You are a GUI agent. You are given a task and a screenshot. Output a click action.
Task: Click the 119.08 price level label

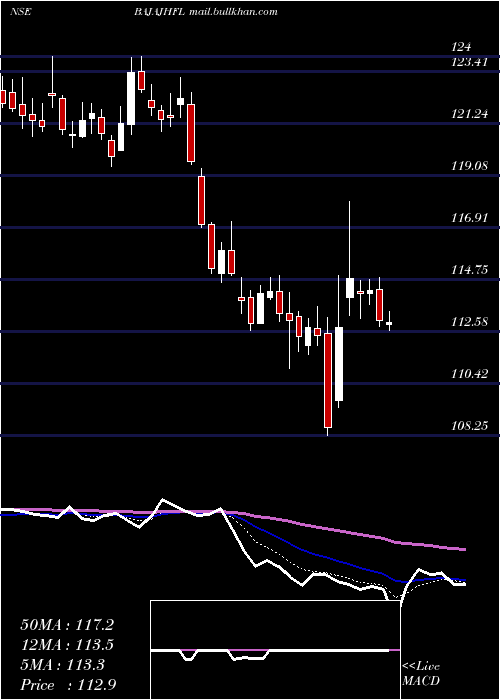[469, 166]
